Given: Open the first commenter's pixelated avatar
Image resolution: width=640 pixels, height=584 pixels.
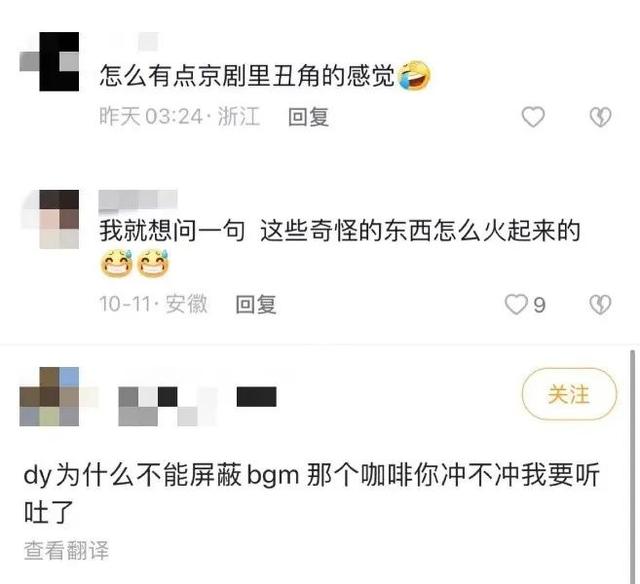Looking at the screenshot, I should tap(49, 61).
